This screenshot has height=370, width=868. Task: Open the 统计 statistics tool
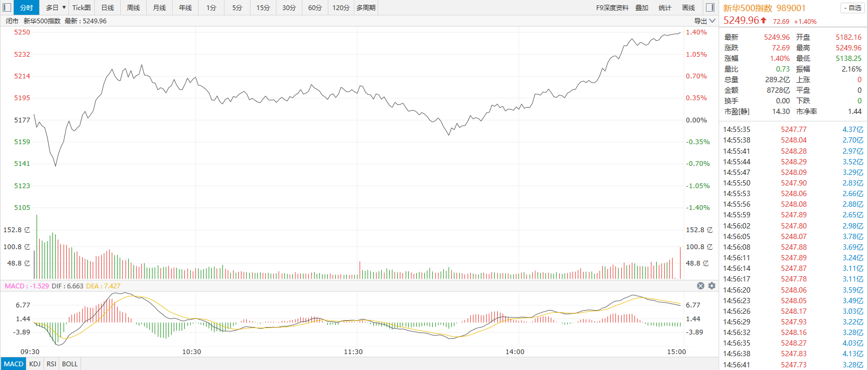pyautogui.click(x=665, y=7)
